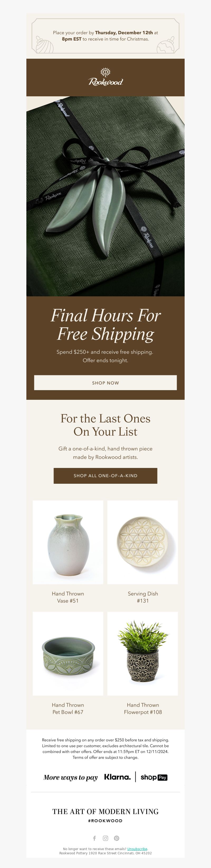Click the Hand Thrown Vase #51 label

pos(68,597)
